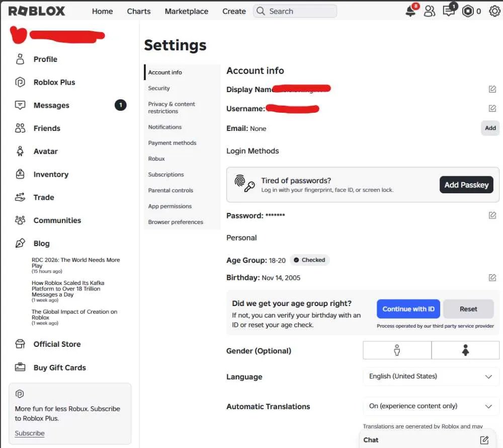Click the Roblox logo

coord(37,11)
